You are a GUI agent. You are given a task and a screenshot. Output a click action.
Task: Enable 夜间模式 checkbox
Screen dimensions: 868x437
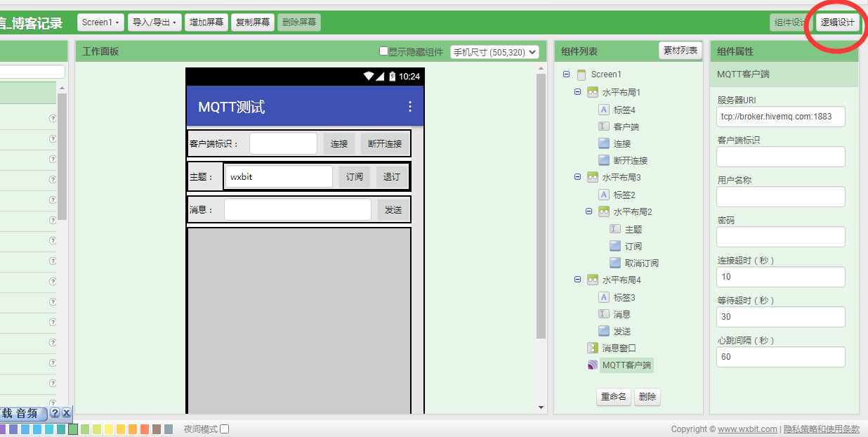pyautogui.click(x=225, y=429)
